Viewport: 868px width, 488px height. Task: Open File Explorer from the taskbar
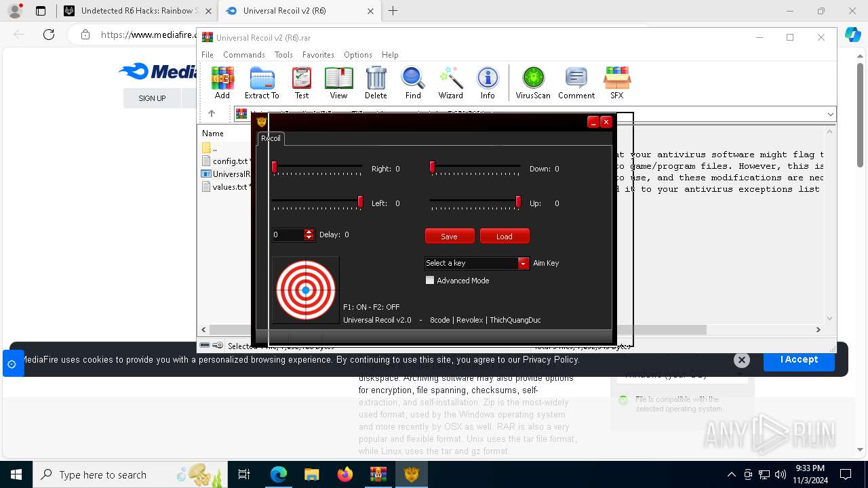pos(311,474)
